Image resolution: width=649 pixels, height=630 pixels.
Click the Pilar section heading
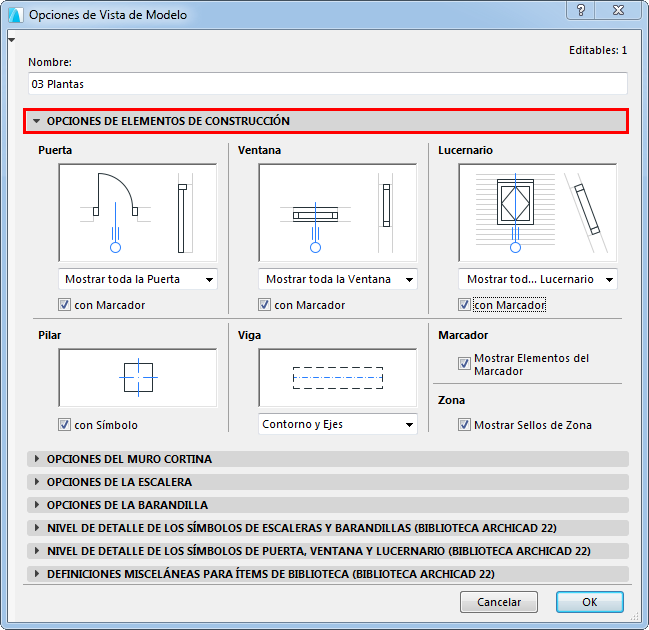(50, 335)
